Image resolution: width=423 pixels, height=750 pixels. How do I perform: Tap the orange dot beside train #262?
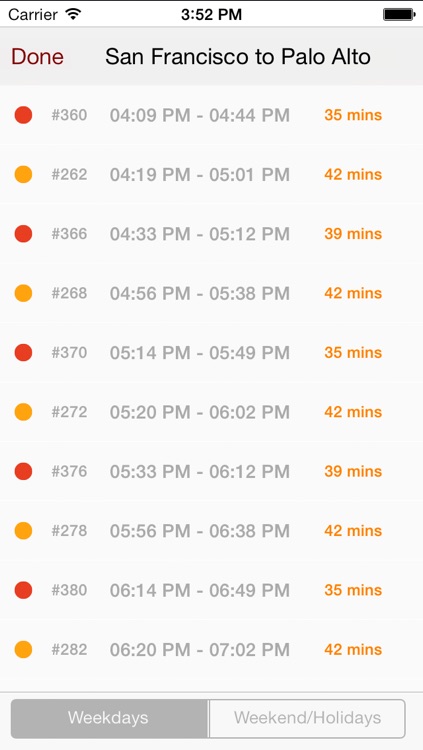coord(23,175)
